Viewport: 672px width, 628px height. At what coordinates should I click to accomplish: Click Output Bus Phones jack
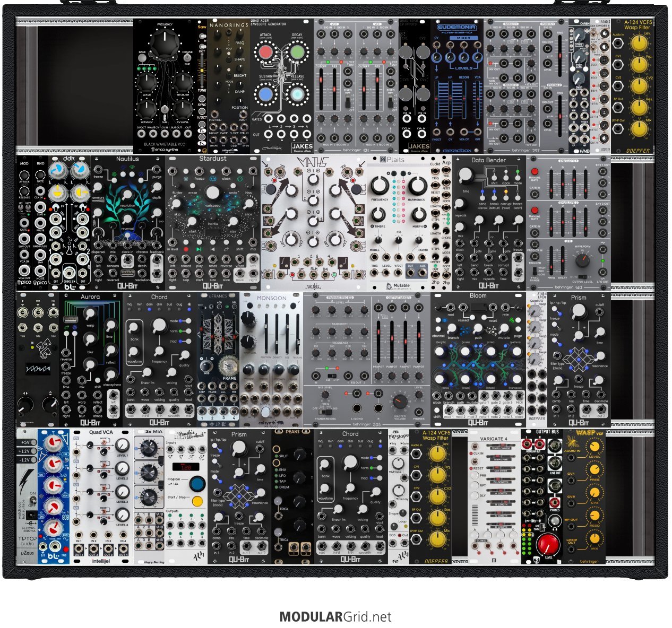point(555,502)
